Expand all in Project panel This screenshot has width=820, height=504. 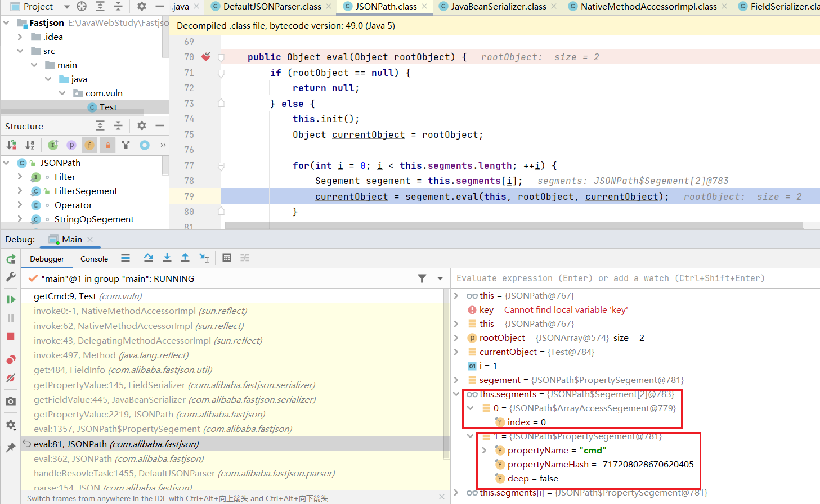click(x=100, y=6)
